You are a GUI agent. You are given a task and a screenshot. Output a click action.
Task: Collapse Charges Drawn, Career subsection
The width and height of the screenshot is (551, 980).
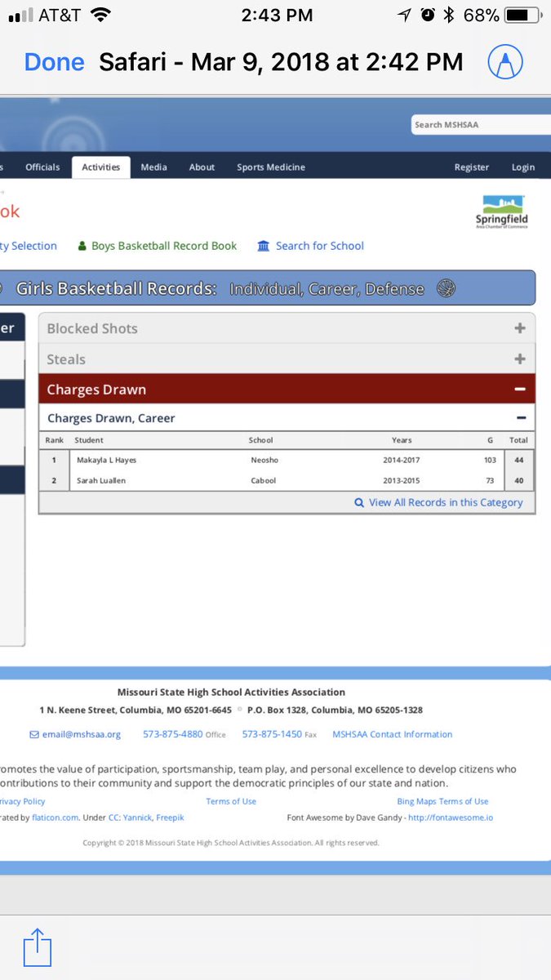tap(287, 418)
